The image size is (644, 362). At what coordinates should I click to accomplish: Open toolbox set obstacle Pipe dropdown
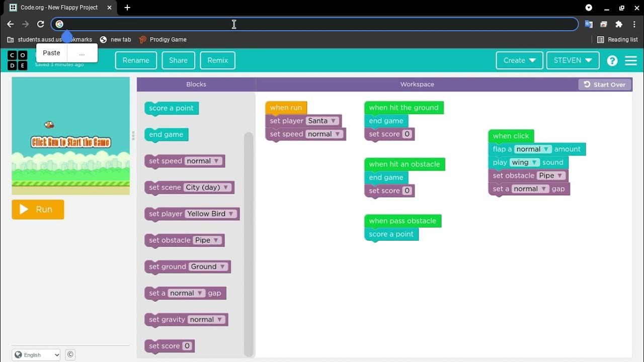point(208,240)
